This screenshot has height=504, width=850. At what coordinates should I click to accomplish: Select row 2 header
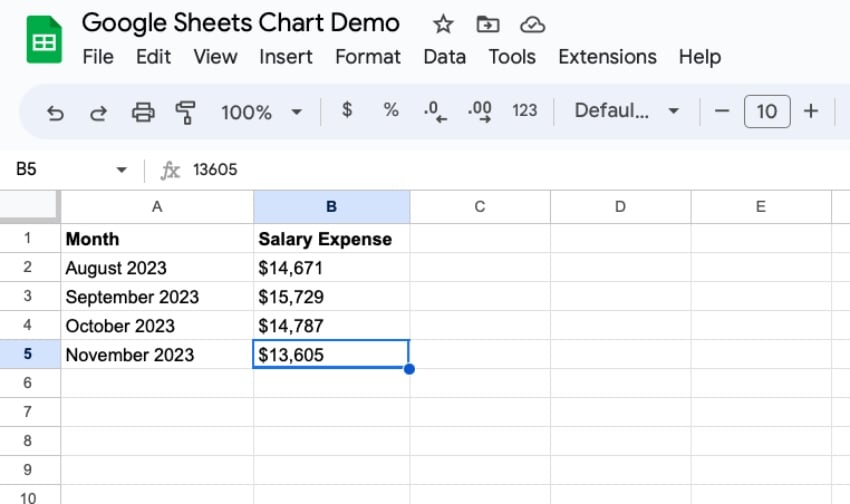30,267
